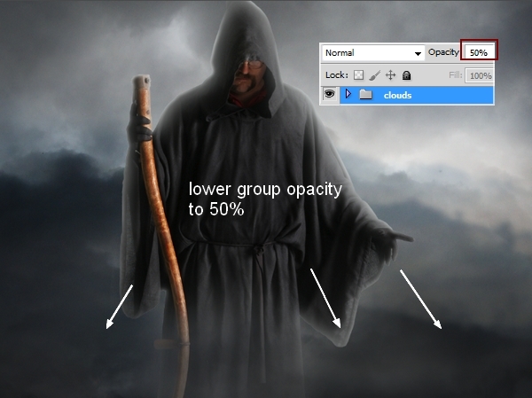Enable lock transparent pixels icon

point(359,76)
